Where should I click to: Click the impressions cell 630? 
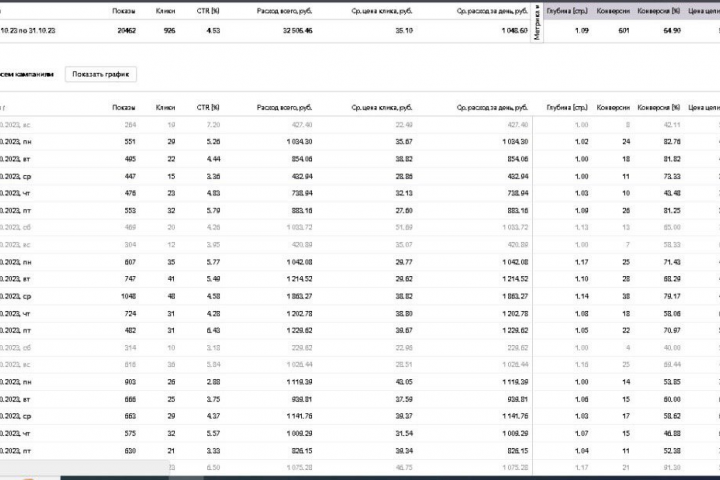tap(130, 451)
